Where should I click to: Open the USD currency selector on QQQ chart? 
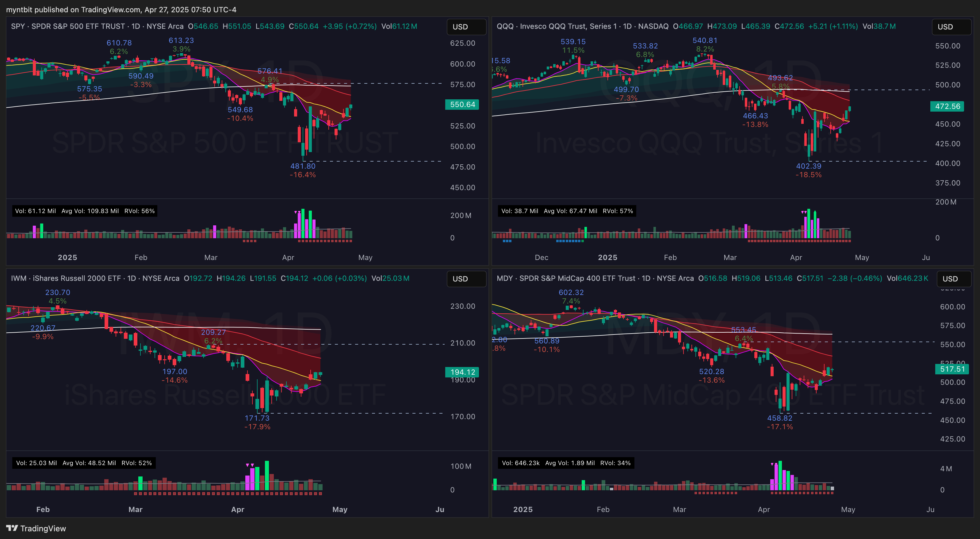click(x=951, y=27)
